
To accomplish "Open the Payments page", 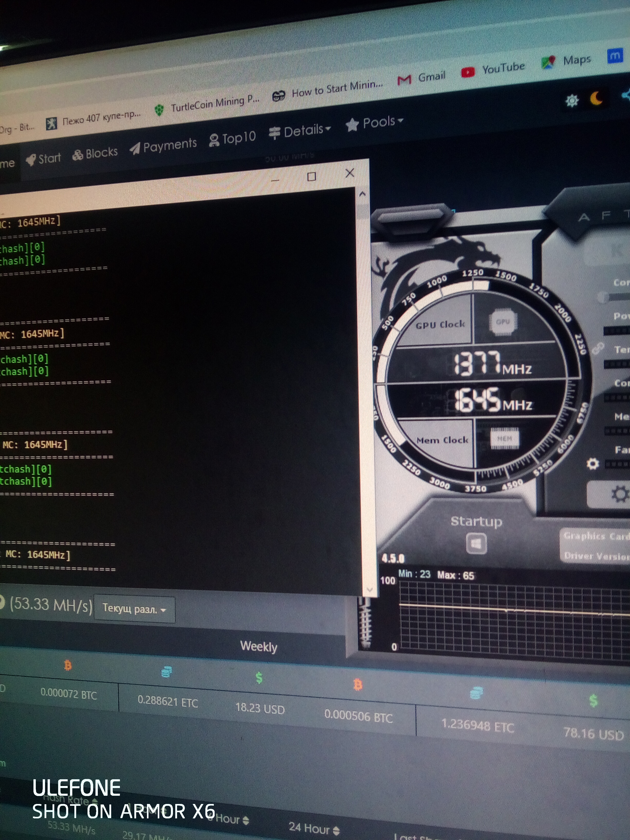I will (163, 146).
